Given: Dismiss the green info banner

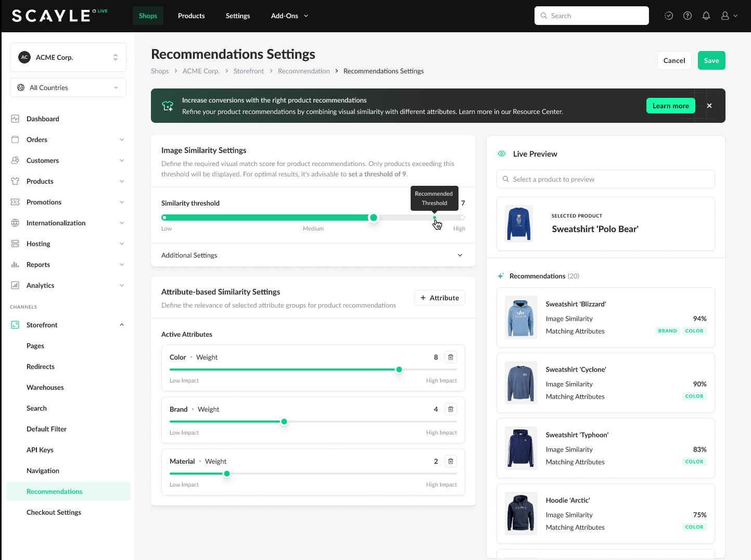Looking at the screenshot, I should [x=709, y=106].
